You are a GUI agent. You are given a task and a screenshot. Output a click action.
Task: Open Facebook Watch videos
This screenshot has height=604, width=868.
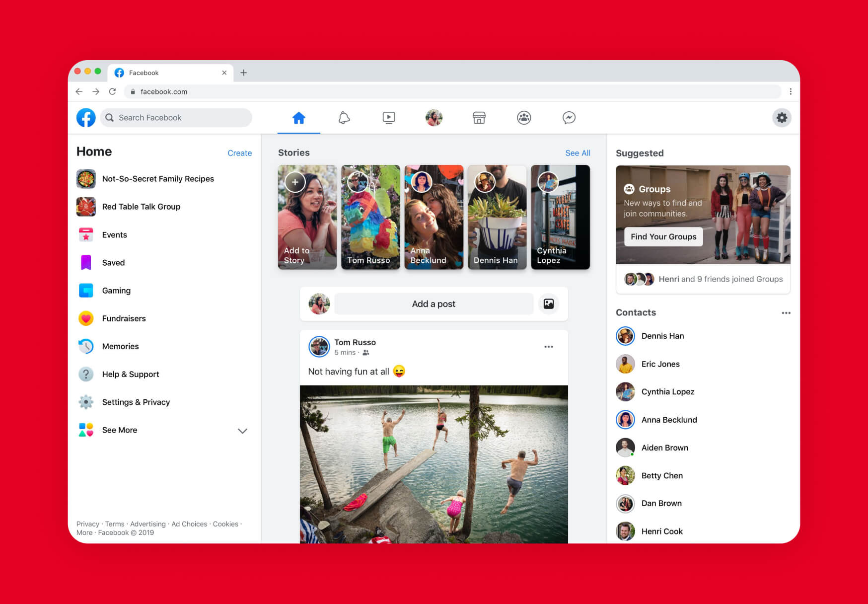coord(389,118)
